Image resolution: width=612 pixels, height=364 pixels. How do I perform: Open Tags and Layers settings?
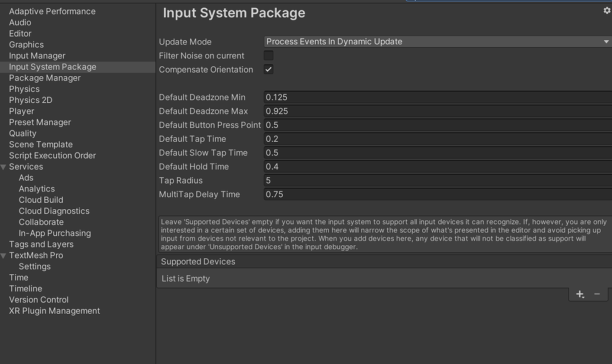pyautogui.click(x=41, y=244)
